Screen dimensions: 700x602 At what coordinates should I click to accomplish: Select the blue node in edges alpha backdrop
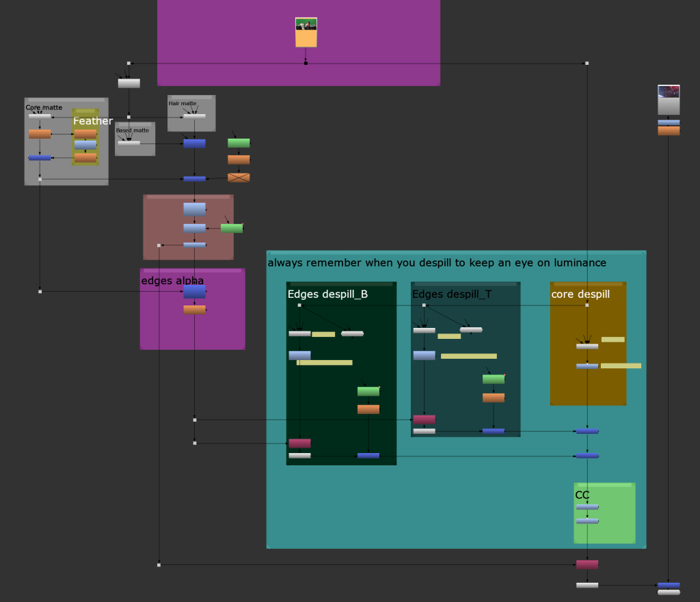[x=195, y=292]
